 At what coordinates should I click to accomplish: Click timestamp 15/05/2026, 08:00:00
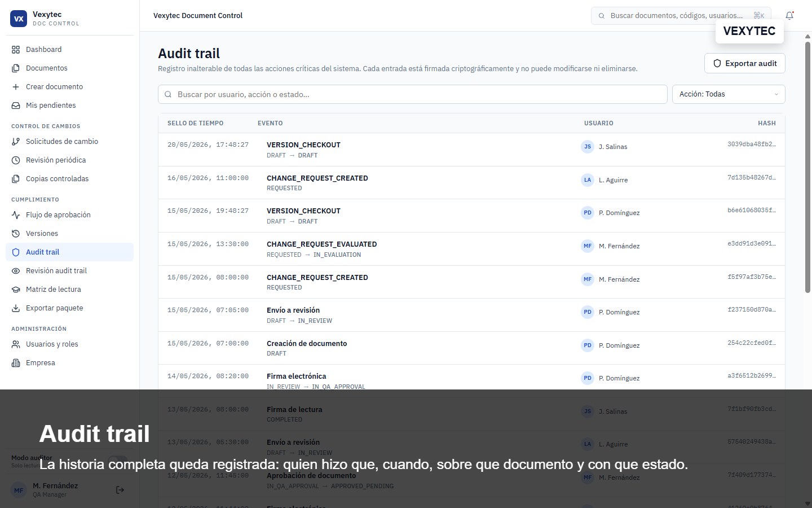tap(208, 277)
